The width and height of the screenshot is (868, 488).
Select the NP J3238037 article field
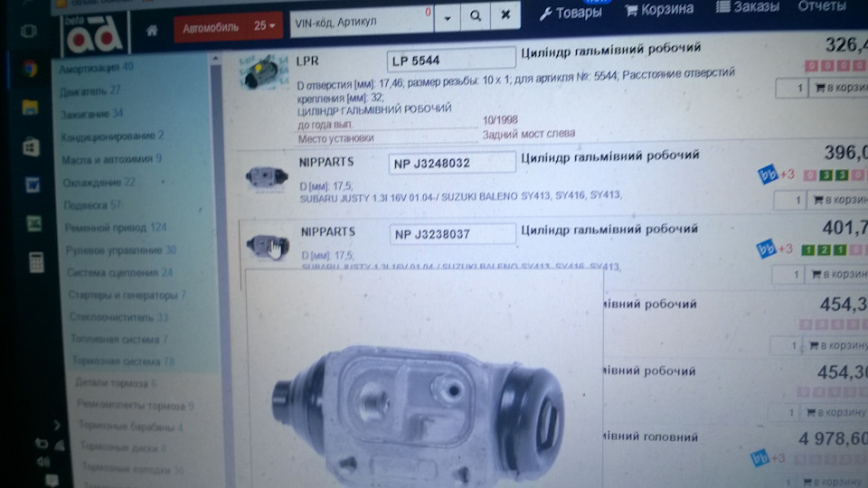tap(452, 233)
